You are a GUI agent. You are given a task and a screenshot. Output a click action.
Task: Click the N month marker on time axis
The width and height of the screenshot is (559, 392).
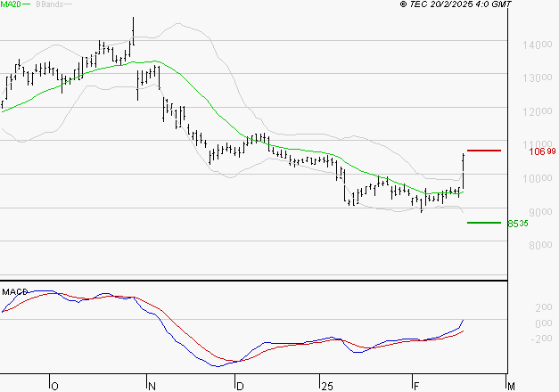152,387
